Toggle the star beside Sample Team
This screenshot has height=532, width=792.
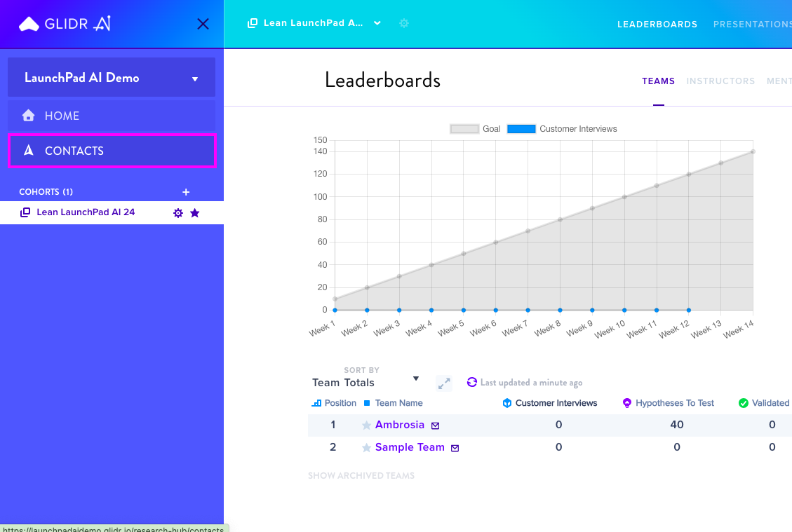(x=367, y=448)
